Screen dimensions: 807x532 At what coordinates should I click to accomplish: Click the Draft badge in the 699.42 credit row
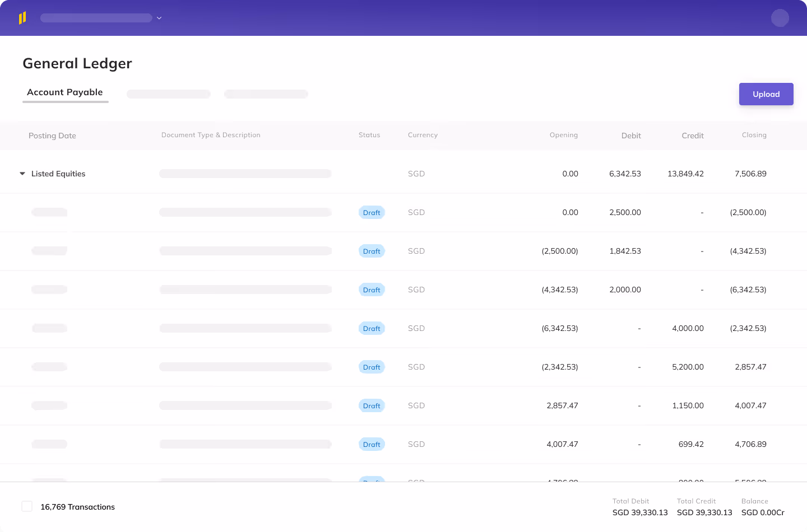[x=372, y=444]
